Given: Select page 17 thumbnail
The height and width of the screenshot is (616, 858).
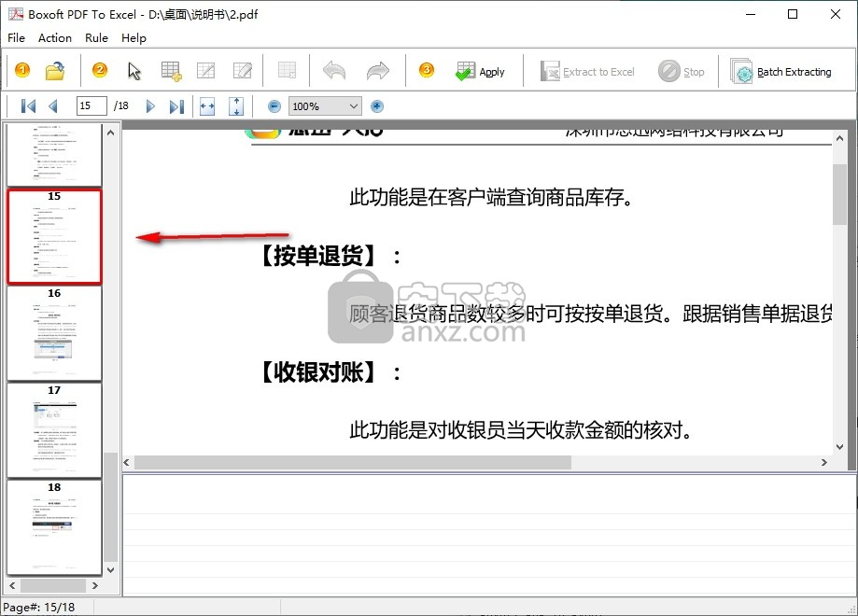Looking at the screenshot, I should (x=54, y=429).
